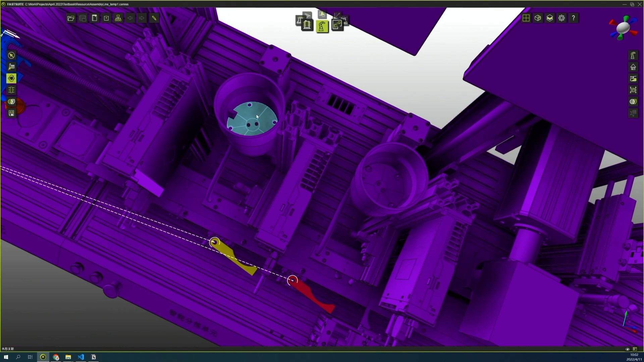644x362 pixels.
Task: Click the import document download icon
Action: 106,18
